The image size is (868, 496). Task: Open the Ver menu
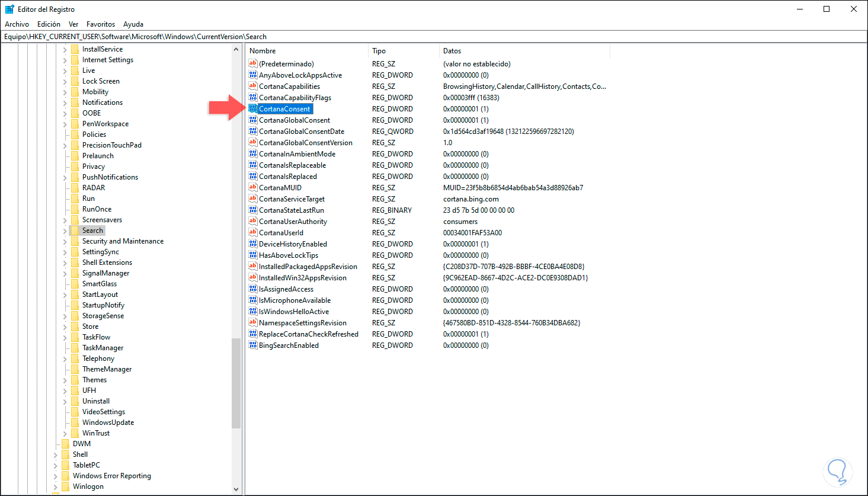[73, 24]
